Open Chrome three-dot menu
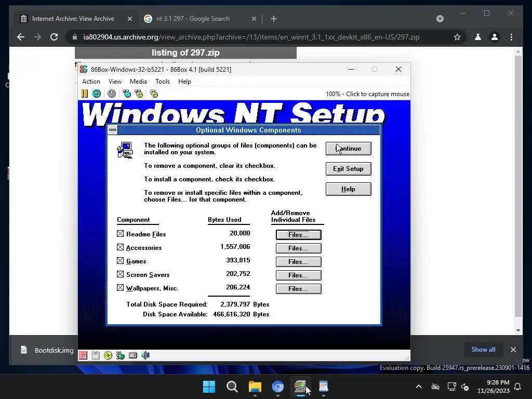Image resolution: width=532 pixels, height=399 pixels. [511, 37]
